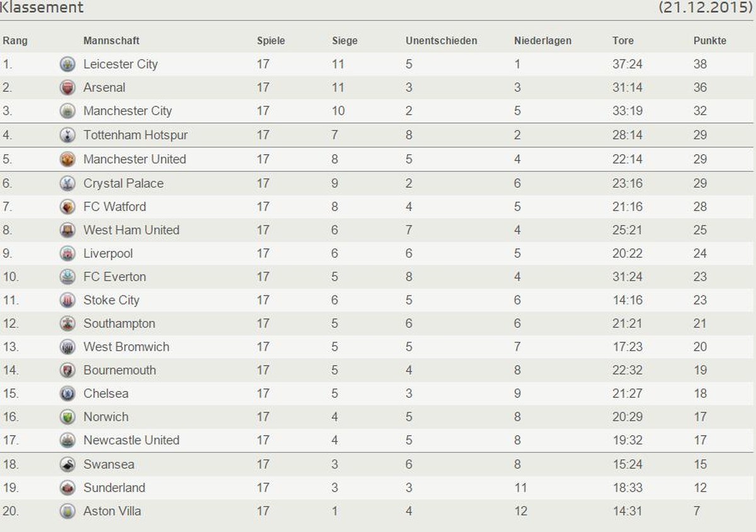756x532 pixels.
Task: Click the Sunderland team name
Action: (114, 487)
